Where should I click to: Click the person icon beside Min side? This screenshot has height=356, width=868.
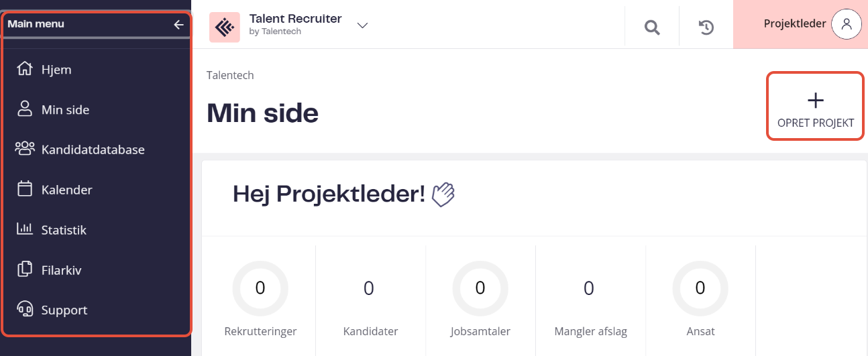[25, 109]
